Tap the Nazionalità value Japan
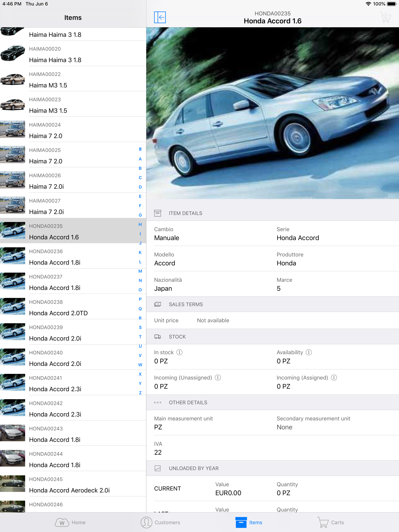399x532 pixels. pos(163,289)
